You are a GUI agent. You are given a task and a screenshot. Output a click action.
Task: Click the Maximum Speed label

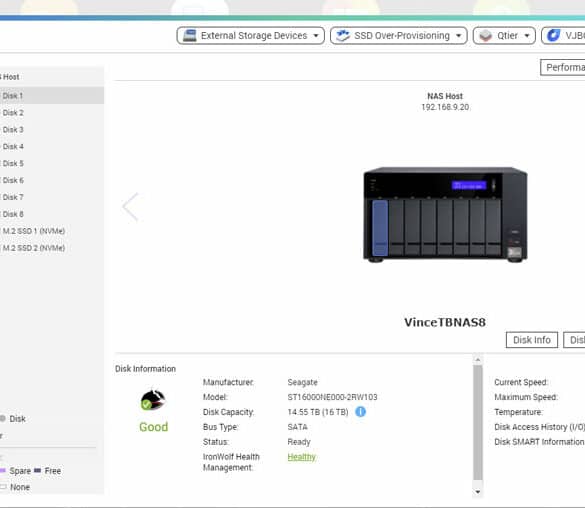(x=526, y=397)
